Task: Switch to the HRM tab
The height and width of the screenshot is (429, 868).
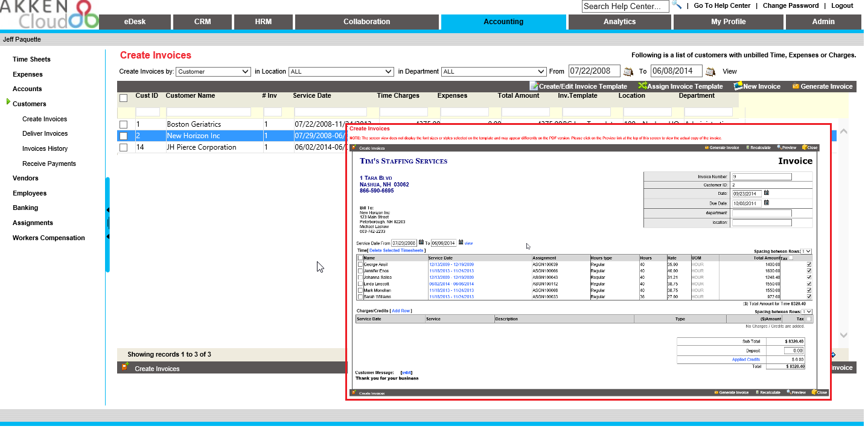Action: coord(263,22)
